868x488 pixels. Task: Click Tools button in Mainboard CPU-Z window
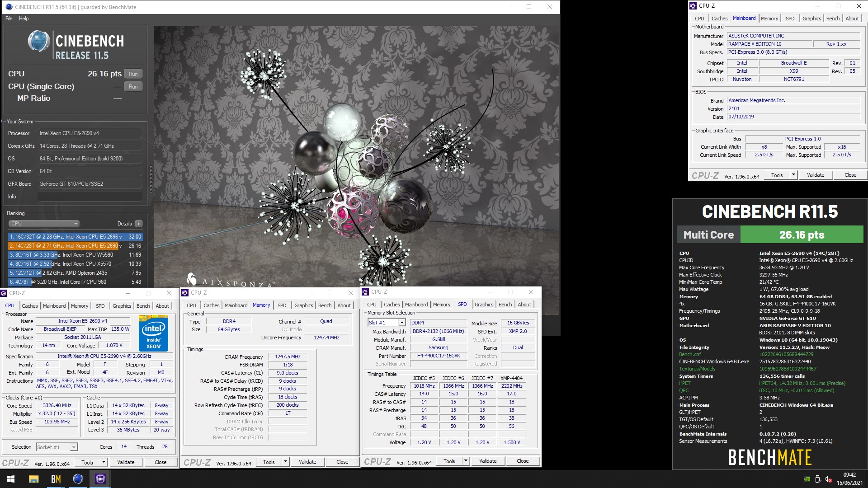pyautogui.click(x=777, y=175)
